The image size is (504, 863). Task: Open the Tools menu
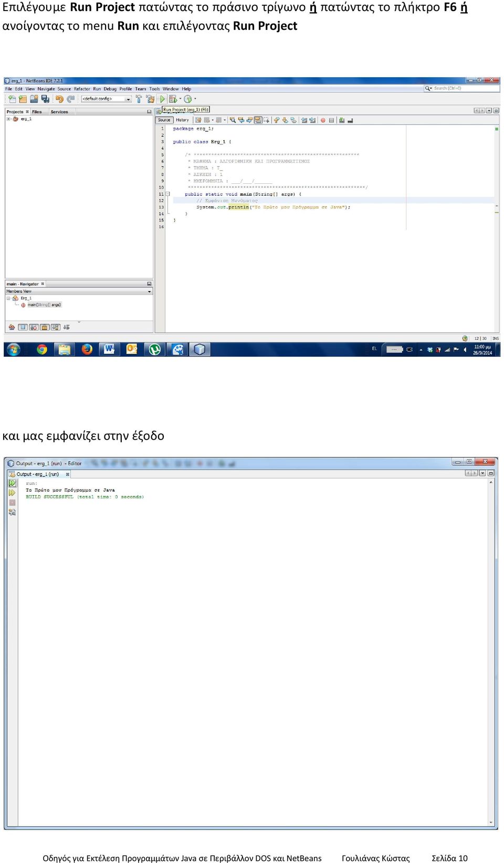(x=154, y=89)
